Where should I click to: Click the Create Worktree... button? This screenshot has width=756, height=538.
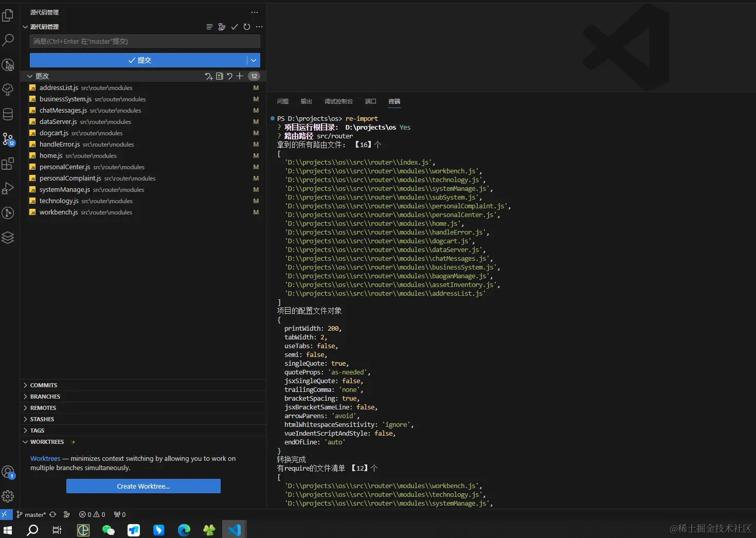pyautogui.click(x=143, y=486)
